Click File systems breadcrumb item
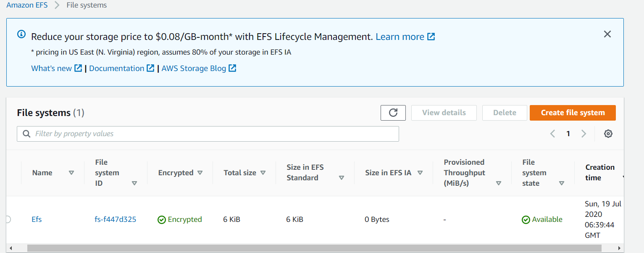Viewport: 644px width, 253px height. click(87, 5)
